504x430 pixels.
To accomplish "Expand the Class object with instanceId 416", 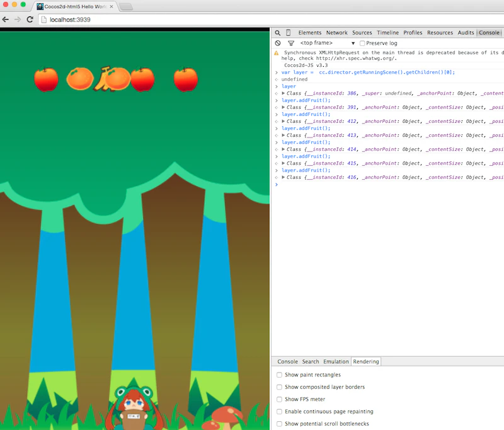I will 283,177.
